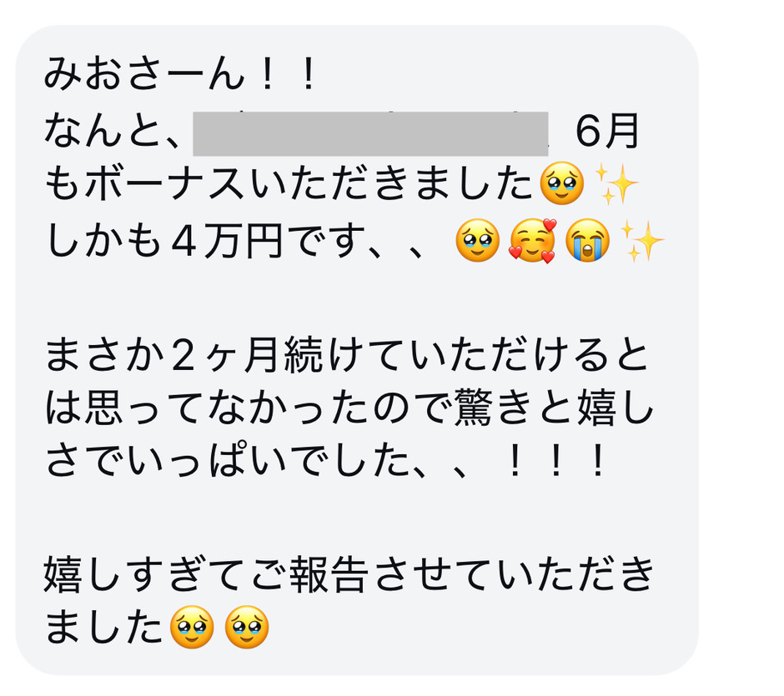Click the line 嬉しすぎてご報告させていただき
Image resolution: width=784 pixels, height=696 pixels.
point(349,574)
